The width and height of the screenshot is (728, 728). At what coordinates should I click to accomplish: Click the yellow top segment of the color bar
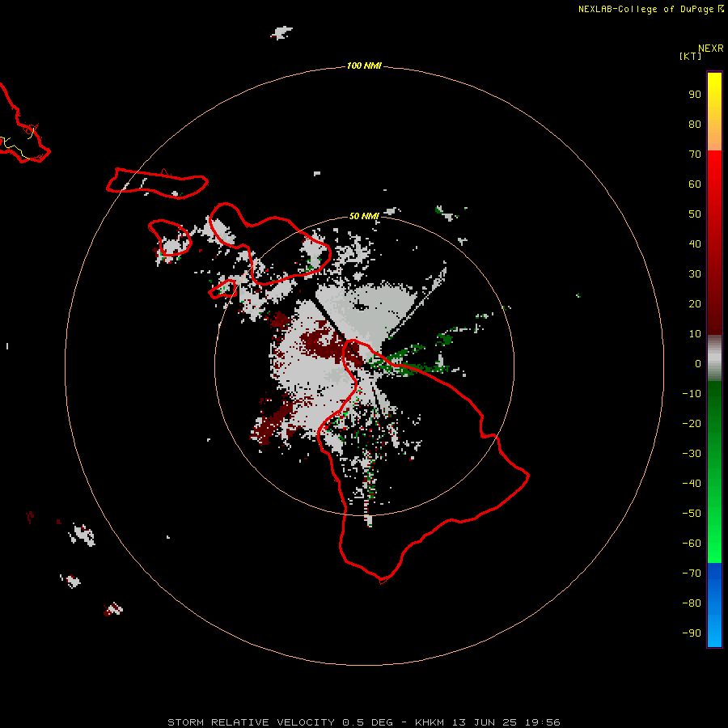pos(714,112)
